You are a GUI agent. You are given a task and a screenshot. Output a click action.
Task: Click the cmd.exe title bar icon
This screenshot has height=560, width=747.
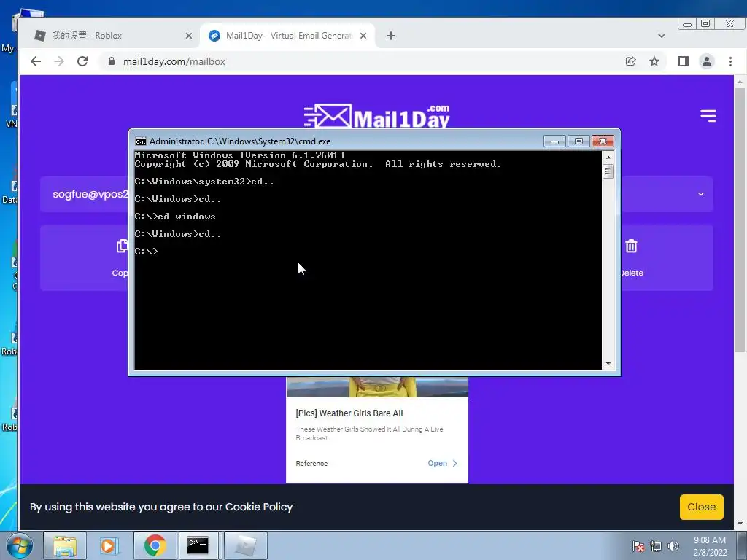pyautogui.click(x=141, y=141)
